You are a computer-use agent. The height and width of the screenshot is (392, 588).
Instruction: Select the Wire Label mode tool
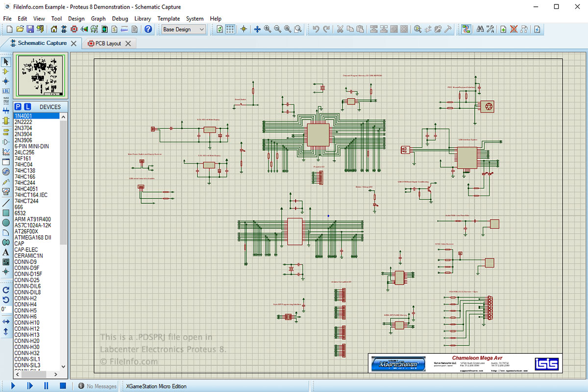(6, 91)
